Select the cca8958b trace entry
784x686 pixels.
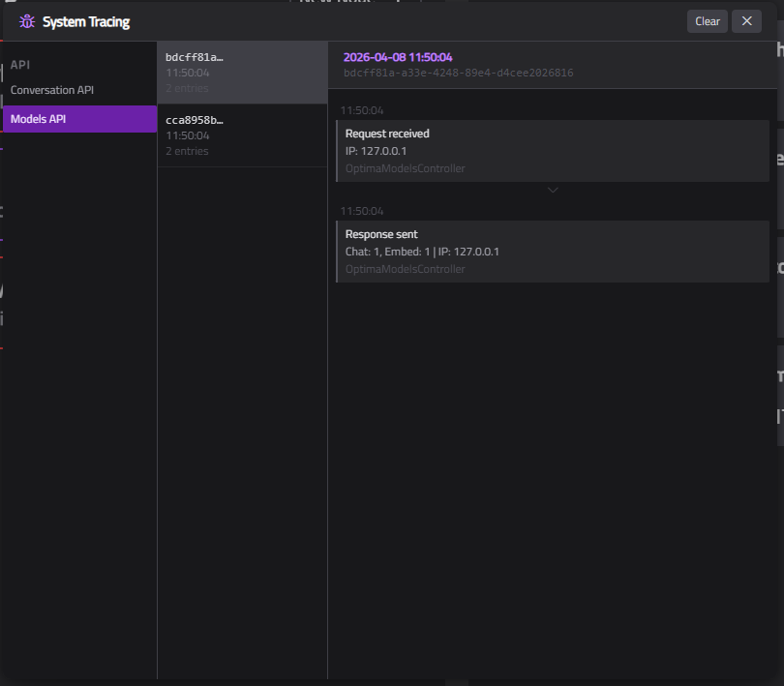[x=242, y=135]
